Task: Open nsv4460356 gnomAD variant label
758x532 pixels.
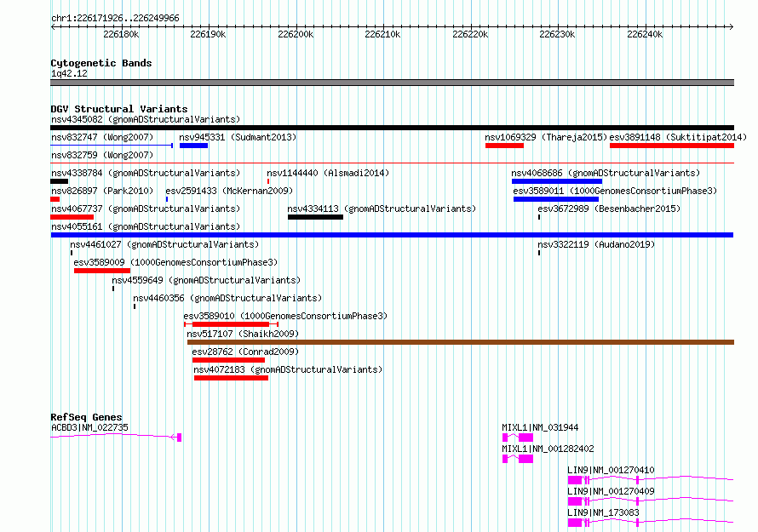Action: click(x=227, y=298)
